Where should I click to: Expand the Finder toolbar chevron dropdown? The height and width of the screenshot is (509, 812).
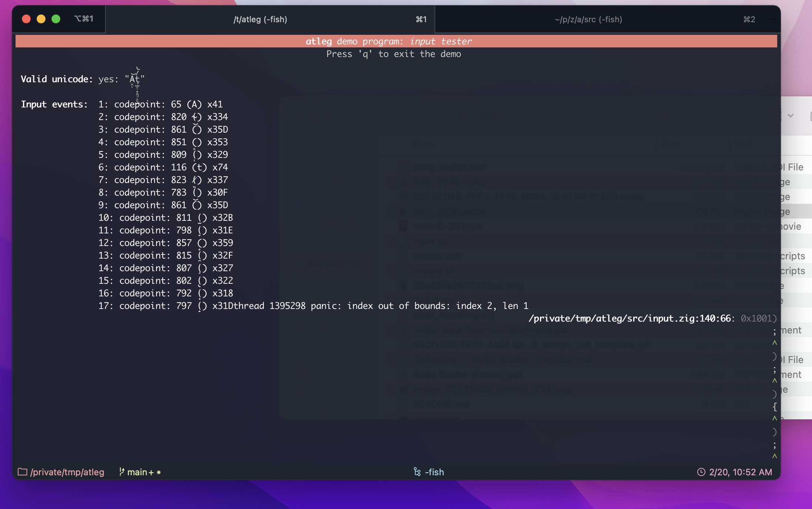(791, 116)
